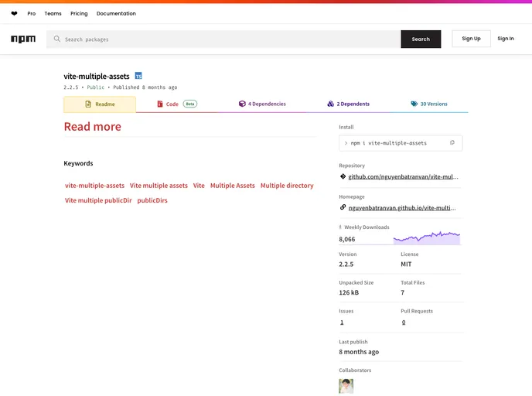Click the TypeScript declarations badge icon
The image size is (532, 396).
pos(138,76)
